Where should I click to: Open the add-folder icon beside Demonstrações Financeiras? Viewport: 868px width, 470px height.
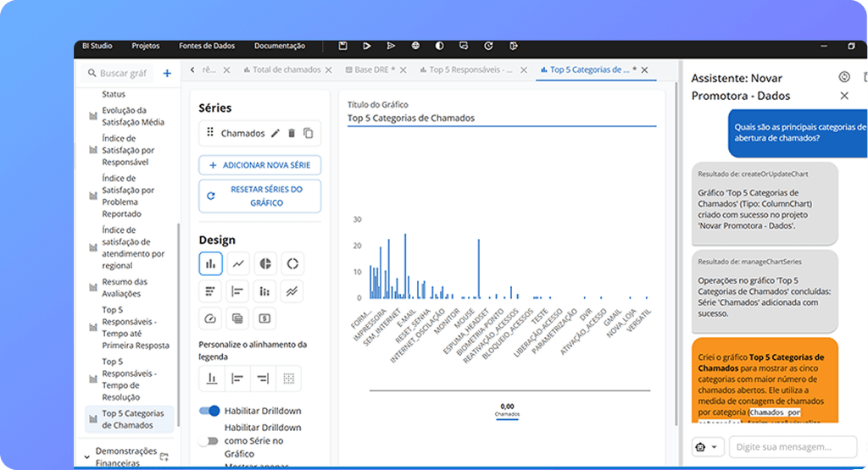pyautogui.click(x=164, y=456)
